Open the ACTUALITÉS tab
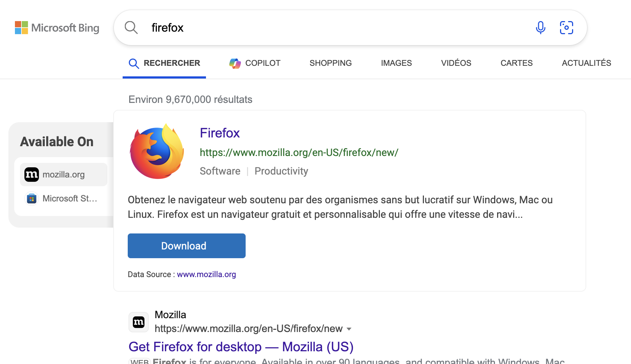This screenshot has width=631, height=364. click(x=586, y=63)
